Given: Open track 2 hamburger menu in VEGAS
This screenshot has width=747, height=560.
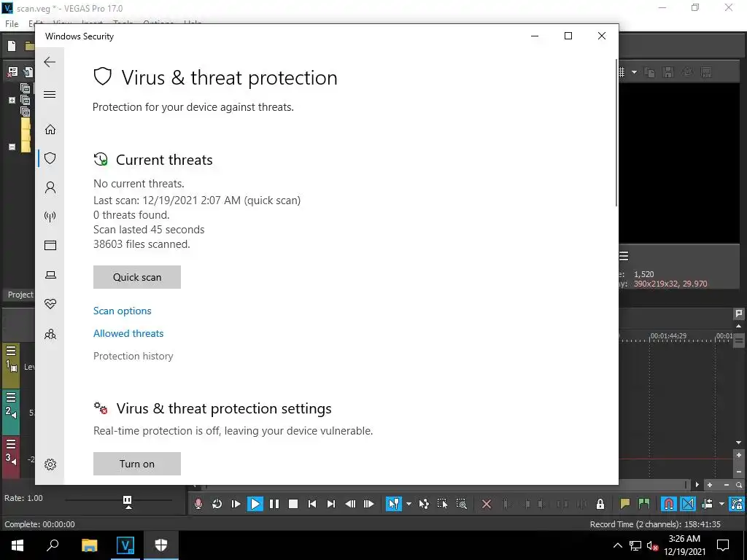Looking at the screenshot, I should point(11,397).
